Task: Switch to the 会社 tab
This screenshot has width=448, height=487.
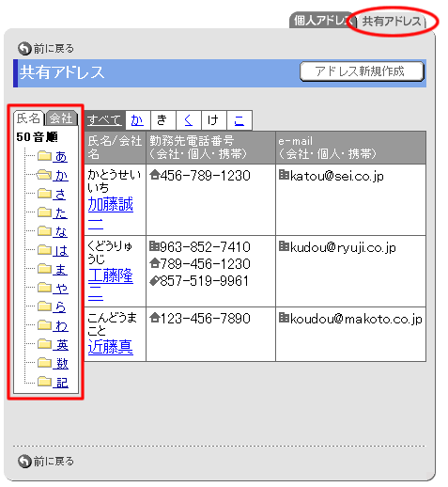Action: point(61,118)
